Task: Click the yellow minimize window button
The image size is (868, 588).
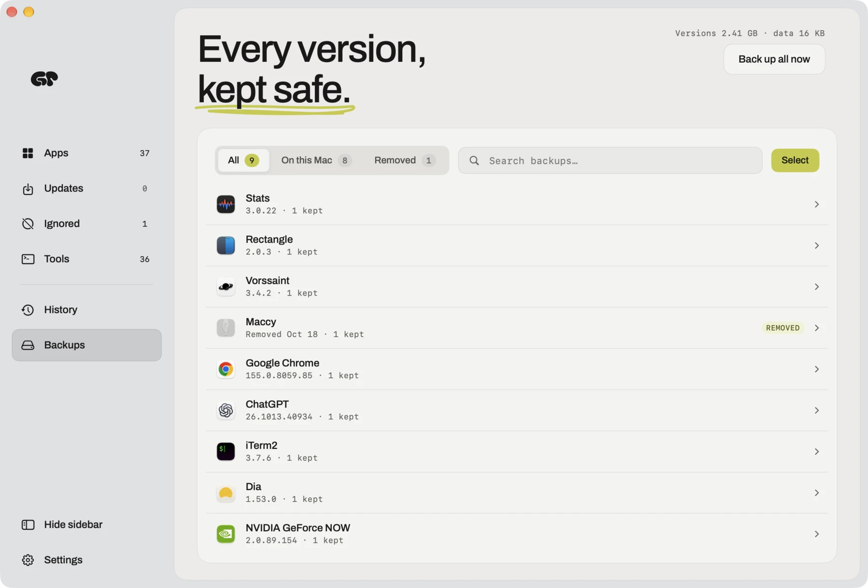Action: [x=29, y=12]
